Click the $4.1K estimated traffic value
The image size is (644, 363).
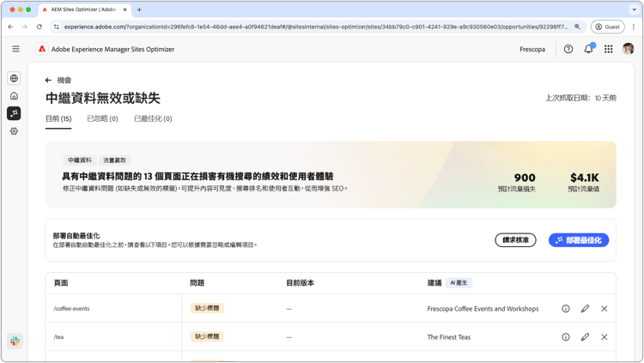tap(585, 178)
